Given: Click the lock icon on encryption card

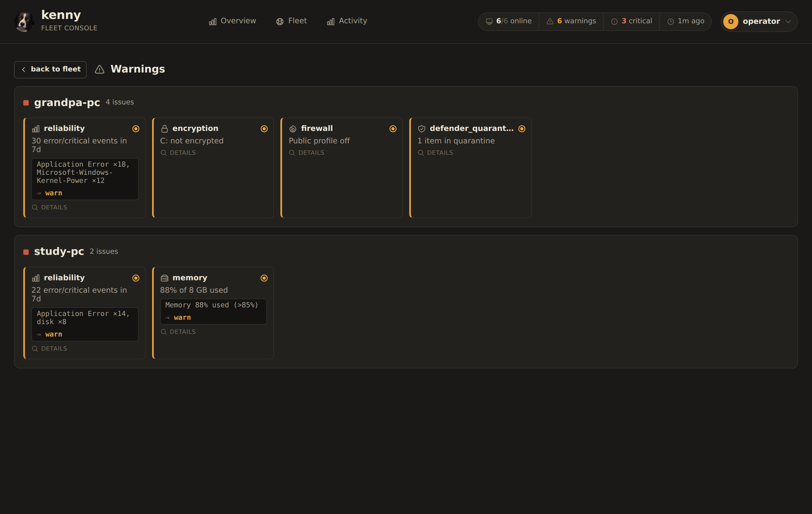Looking at the screenshot, I should pos(164,129).
